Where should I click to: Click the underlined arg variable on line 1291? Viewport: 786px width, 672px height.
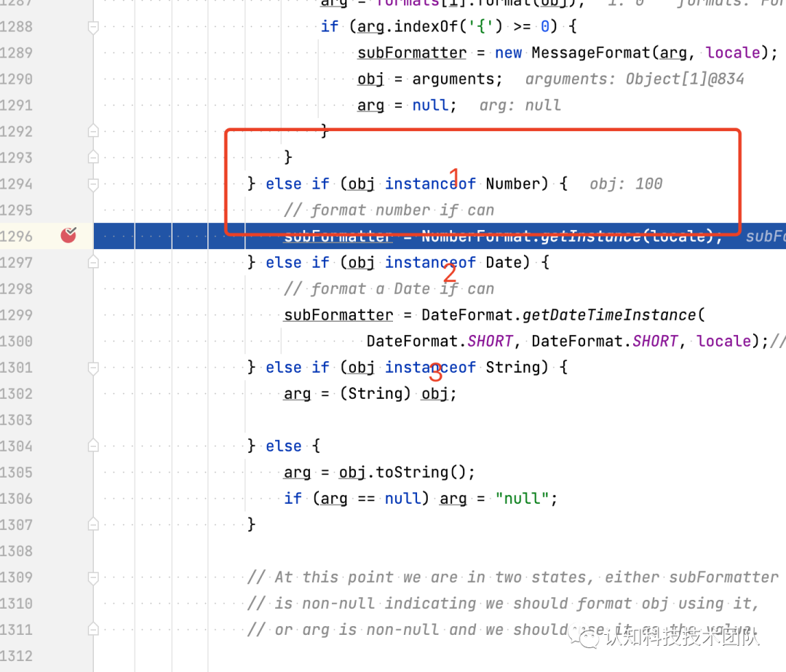click(370, 105)
